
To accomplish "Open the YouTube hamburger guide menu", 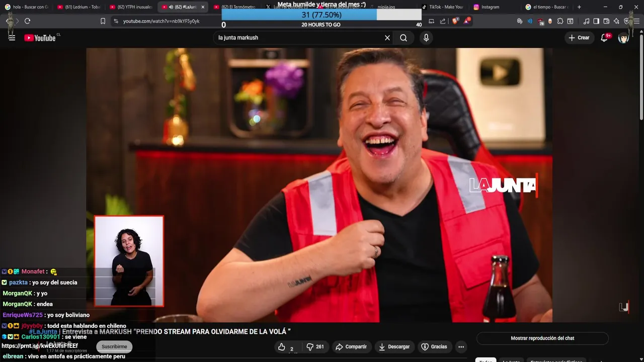I will tap(12, 38).
